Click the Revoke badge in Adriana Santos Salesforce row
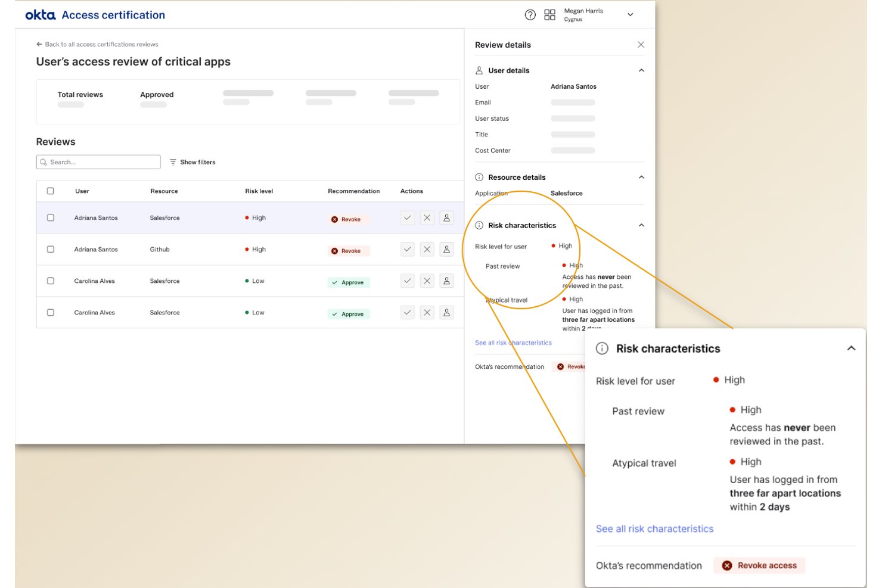This screenshot has height=588, width=882. click(349, 219)
